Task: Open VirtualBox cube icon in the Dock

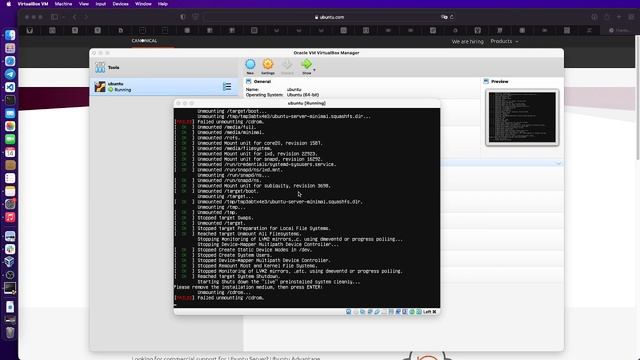Action: click(10, 262)
